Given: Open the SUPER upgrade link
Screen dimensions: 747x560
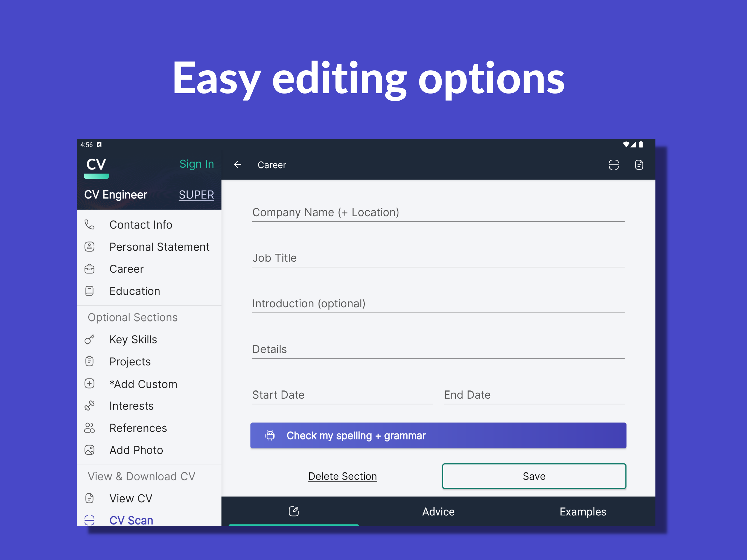Looking at the screenshot, I should click(196, 194).
